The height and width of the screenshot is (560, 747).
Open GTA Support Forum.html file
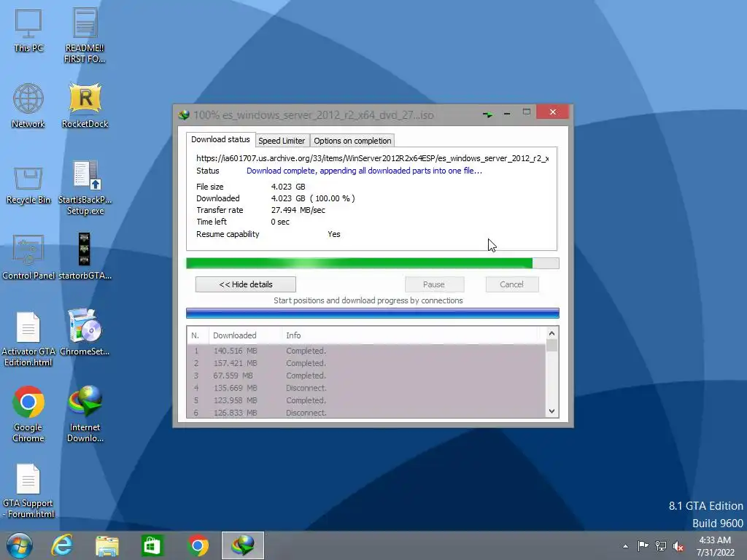pos(28,491)
